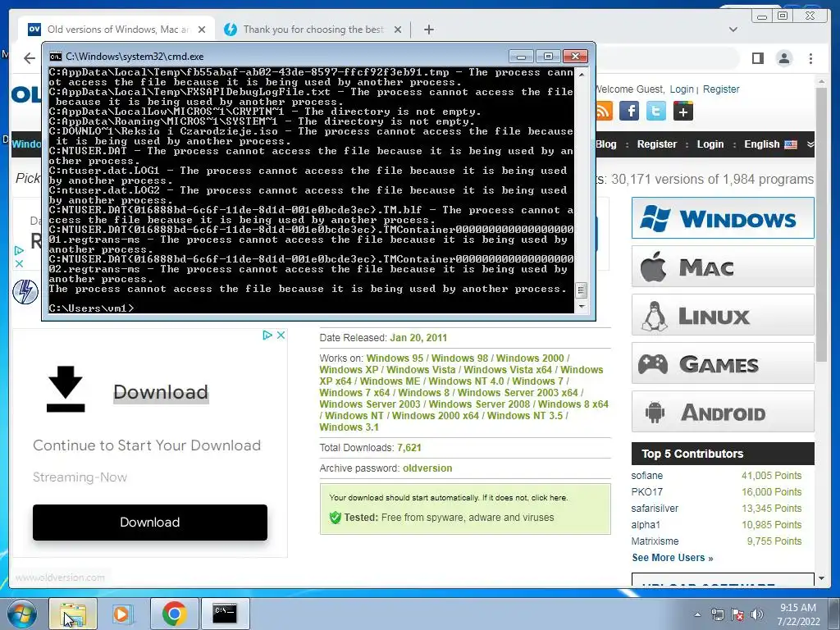Open a new Chrome tab

point(428,30)
